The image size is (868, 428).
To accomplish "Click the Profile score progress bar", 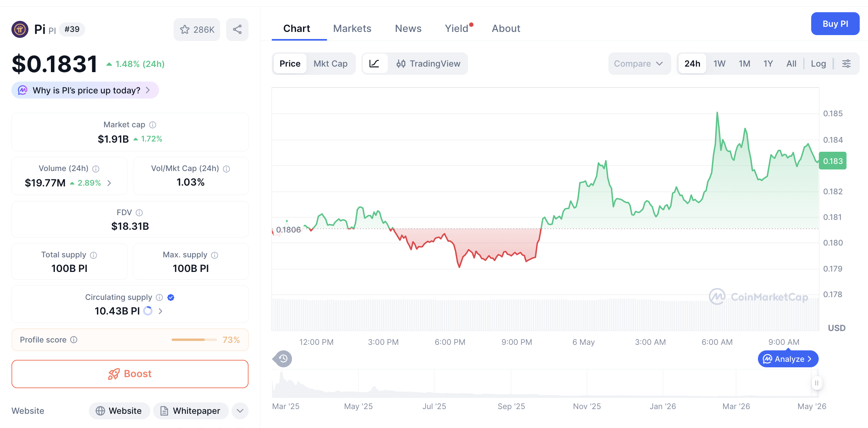I will [x=194, y=340].
